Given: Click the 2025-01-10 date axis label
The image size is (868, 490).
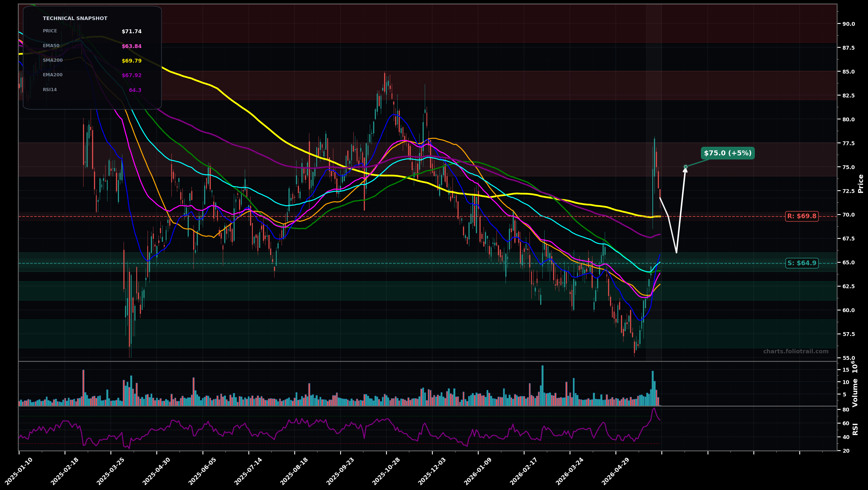Looking at the screenshot, I should tap(18, 471).
